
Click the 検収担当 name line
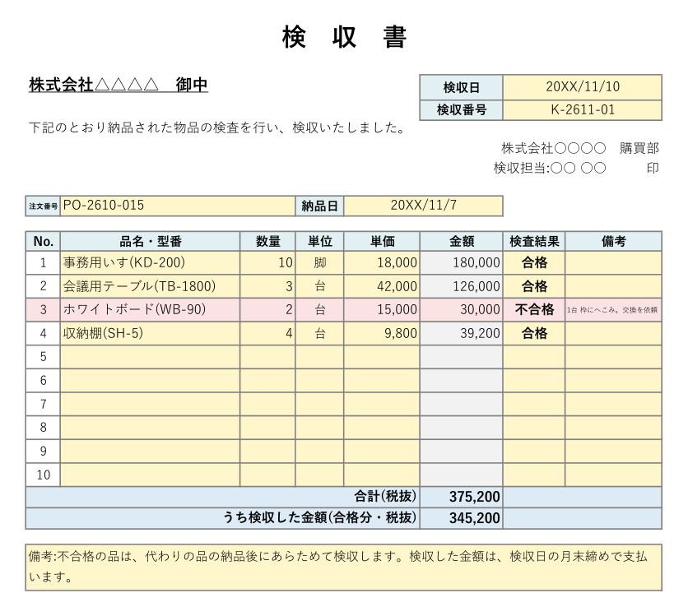[550, 168]
